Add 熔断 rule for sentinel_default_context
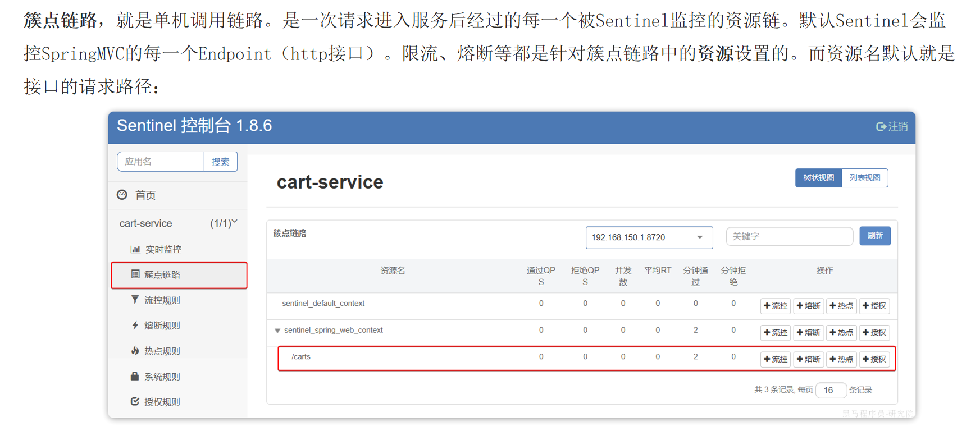 pos(808,306)
